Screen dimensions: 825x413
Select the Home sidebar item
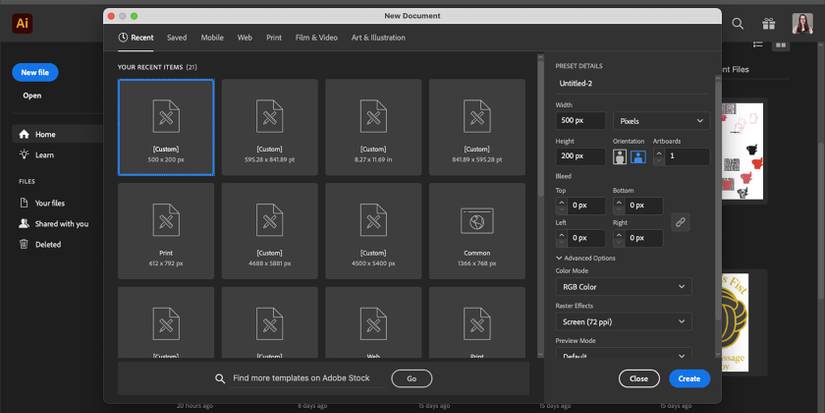tap(57, 134)
